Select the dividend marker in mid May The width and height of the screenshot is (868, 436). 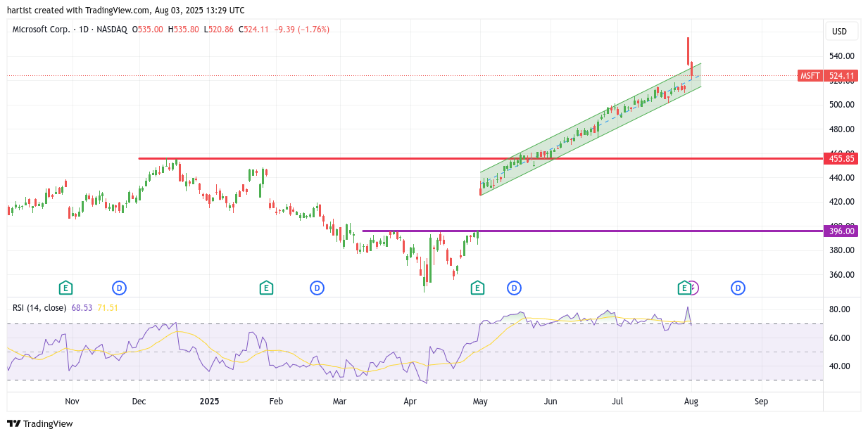pyautogui.click(x=514, y=288)
